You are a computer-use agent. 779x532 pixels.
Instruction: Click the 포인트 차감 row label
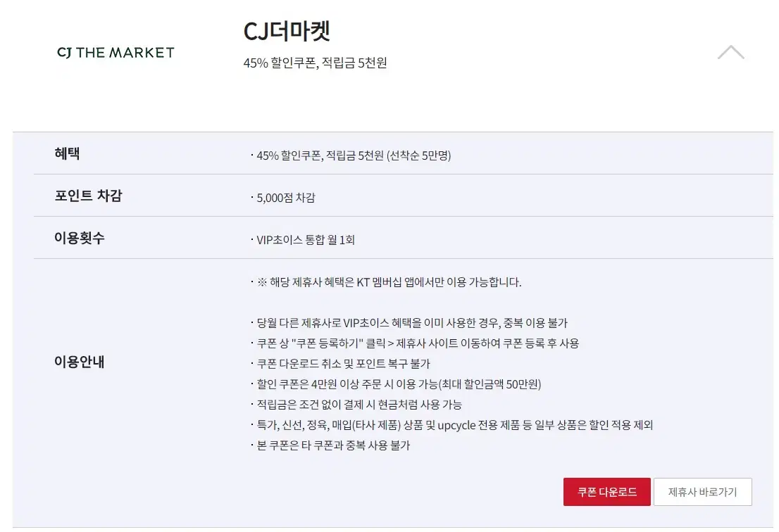tap(88, 196)
